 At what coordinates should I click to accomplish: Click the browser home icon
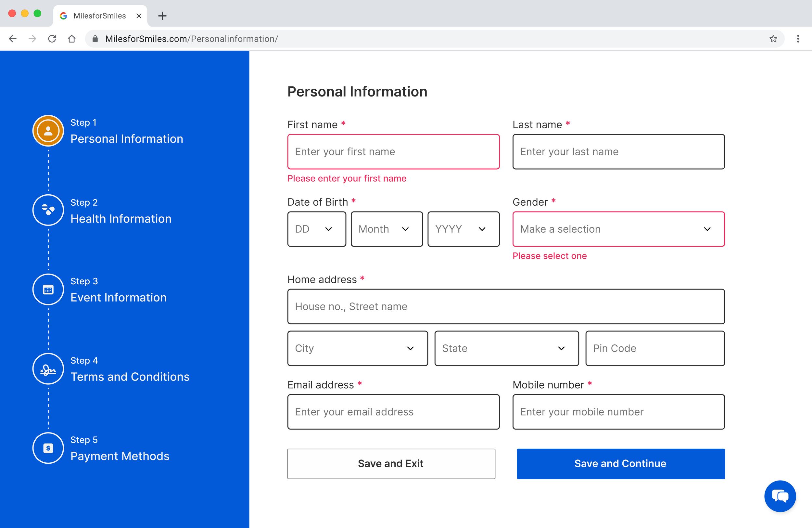tap(72, 39)
